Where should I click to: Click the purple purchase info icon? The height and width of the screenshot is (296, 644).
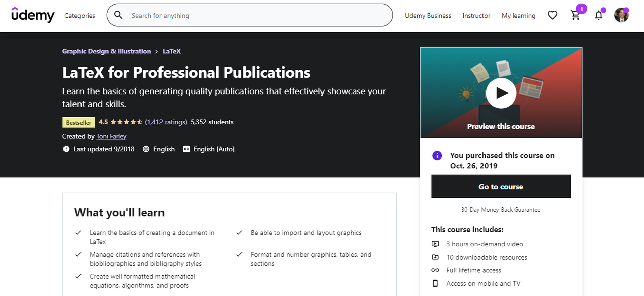(437, 156)
